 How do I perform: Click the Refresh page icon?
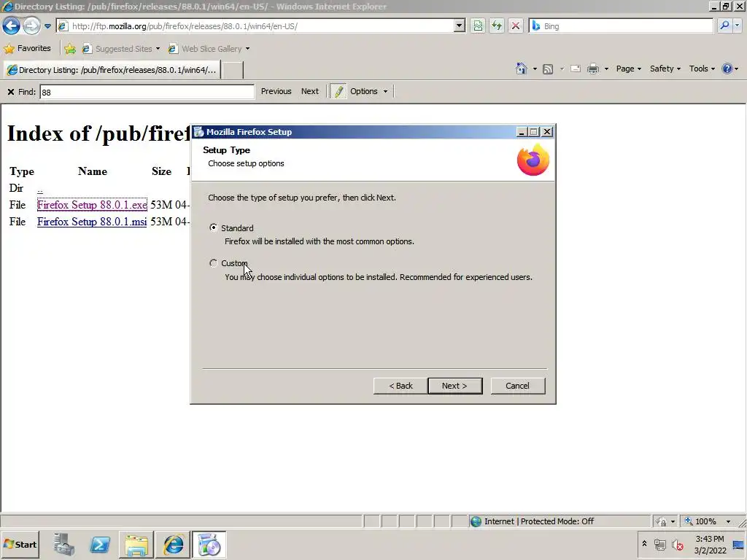(497, 26)
